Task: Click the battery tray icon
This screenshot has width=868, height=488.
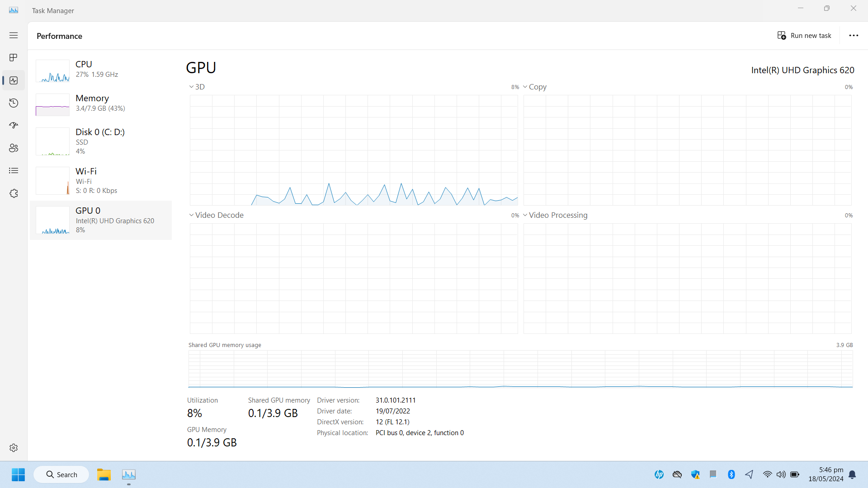Action: [795, 474]
